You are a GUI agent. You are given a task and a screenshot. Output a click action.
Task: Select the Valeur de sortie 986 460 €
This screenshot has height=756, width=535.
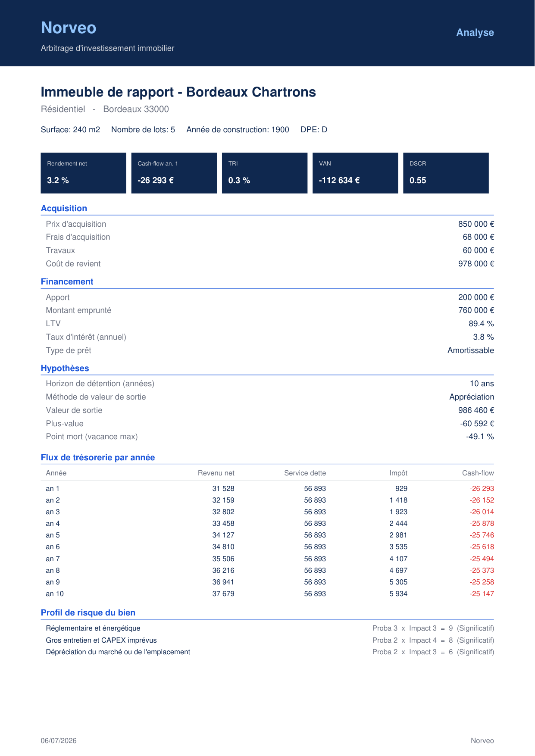click(476, 410)
